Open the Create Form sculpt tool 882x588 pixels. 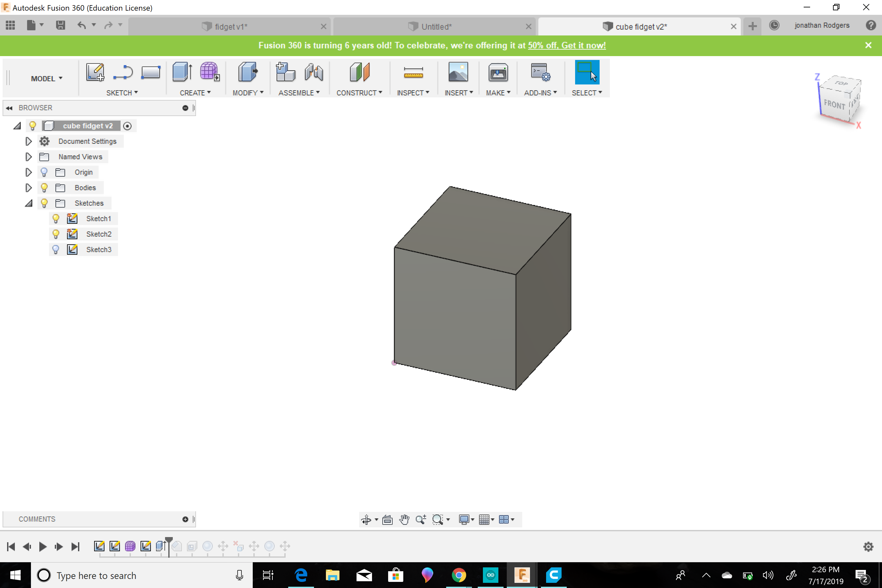click(210, 72)
